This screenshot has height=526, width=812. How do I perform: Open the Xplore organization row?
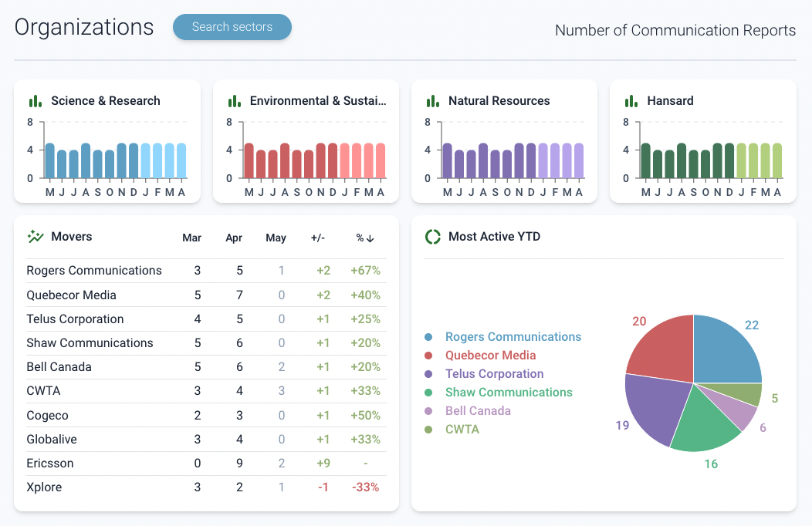pyautogui.click(x=44, y=487)
